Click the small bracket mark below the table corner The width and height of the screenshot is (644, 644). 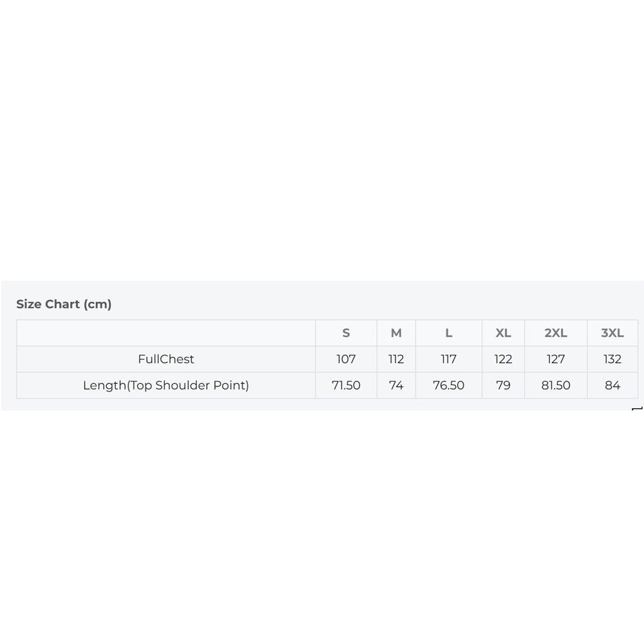tap(637, 409)
